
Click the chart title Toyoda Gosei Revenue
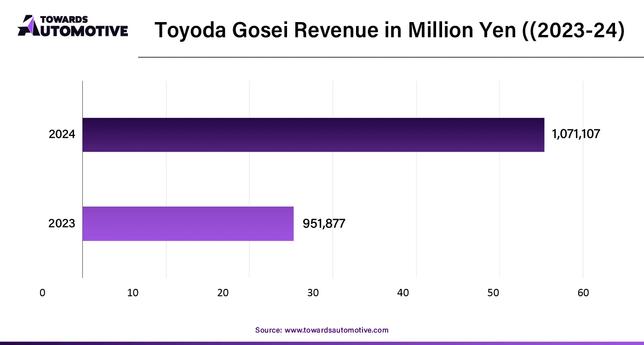click(389, 30)
